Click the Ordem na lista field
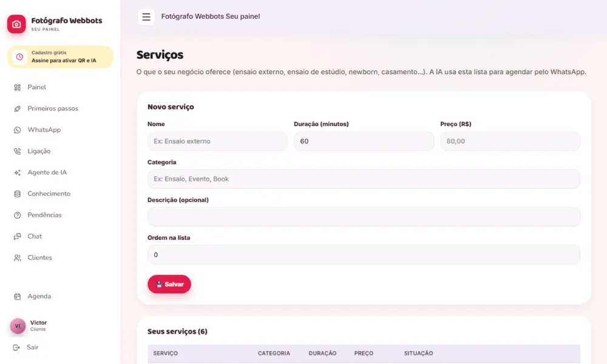Screen dimensions: 607x364 pos(364,255)
